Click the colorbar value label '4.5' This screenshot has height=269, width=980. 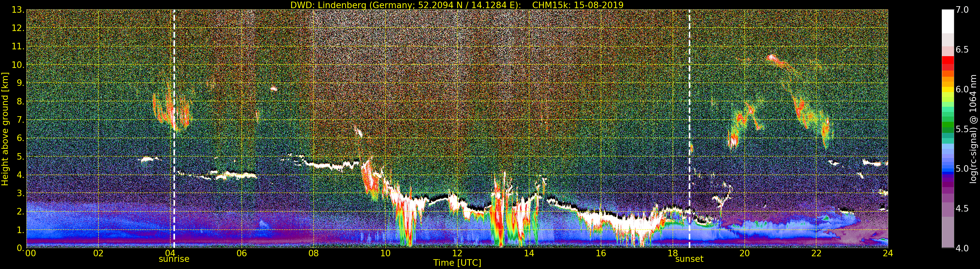(962, 209)
